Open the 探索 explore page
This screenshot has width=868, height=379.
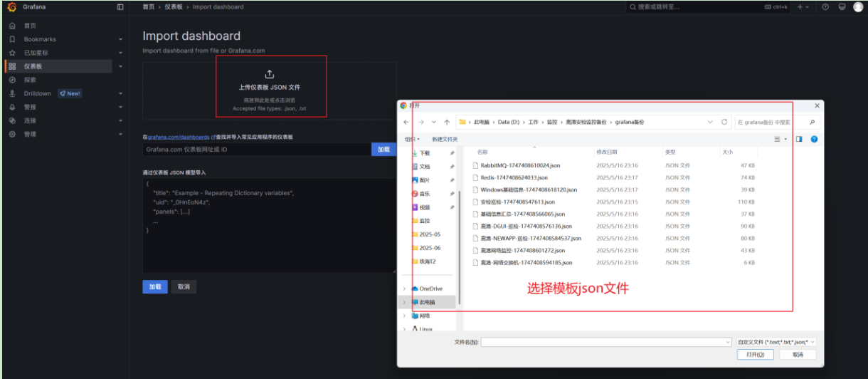(30, 80)
